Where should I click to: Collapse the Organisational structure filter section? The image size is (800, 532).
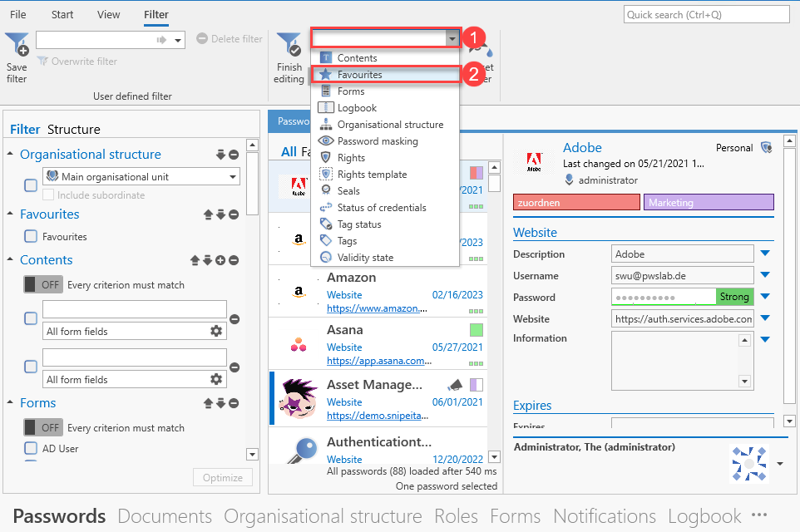click(10, 155)
